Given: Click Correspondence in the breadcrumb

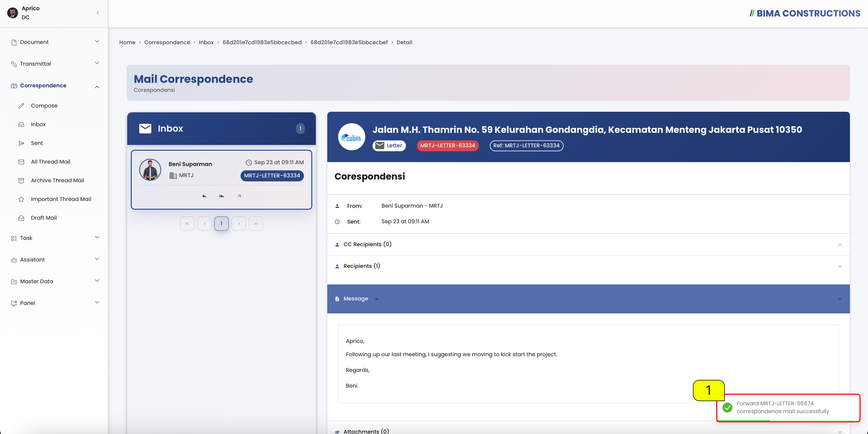Looking at the screenshot, I should 167,42.
